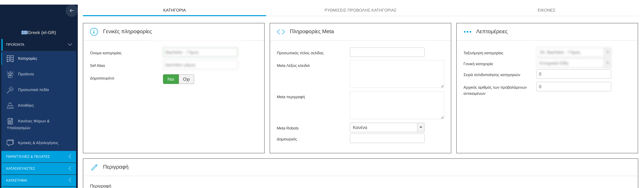Switch to the ΕΙΚΟΝΕΣ tab
This screenshot has width=644, height=188.
click(x=547, y=10)
